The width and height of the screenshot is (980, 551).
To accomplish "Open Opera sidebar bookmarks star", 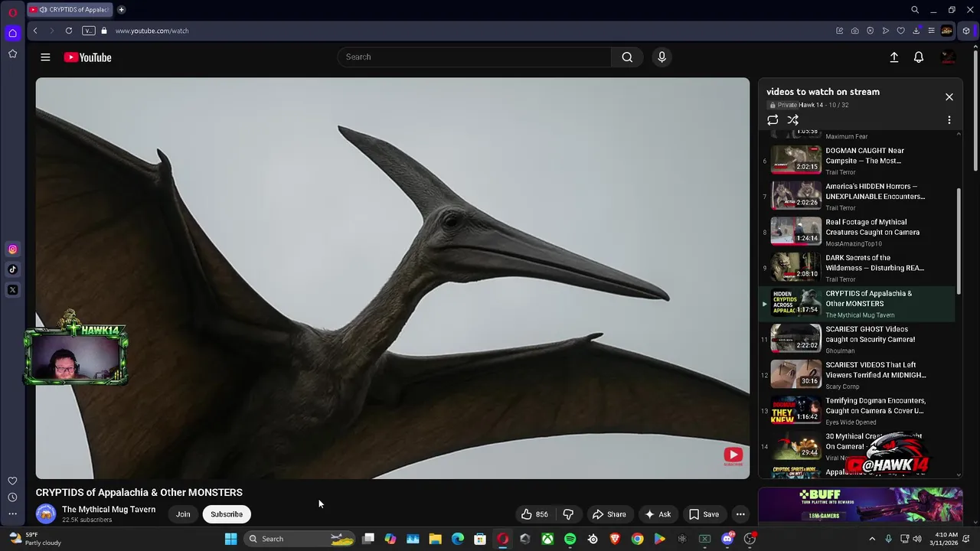I will tap(12, 54).
